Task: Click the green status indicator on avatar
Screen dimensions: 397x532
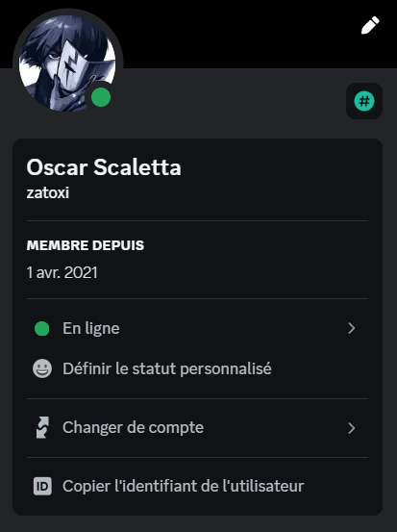Action: point(101,97)
